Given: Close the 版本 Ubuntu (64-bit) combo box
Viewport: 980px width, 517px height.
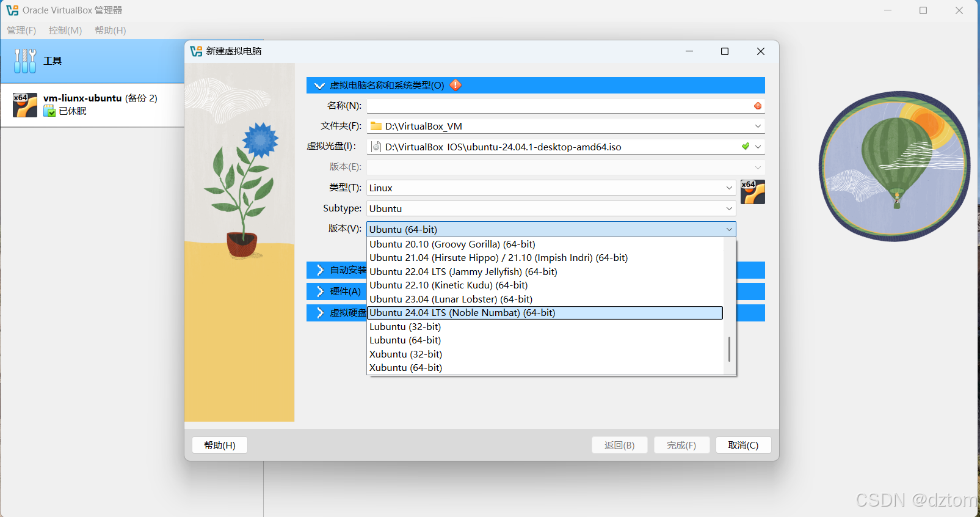Looking at the screenshot, I should tap(551, 229).
